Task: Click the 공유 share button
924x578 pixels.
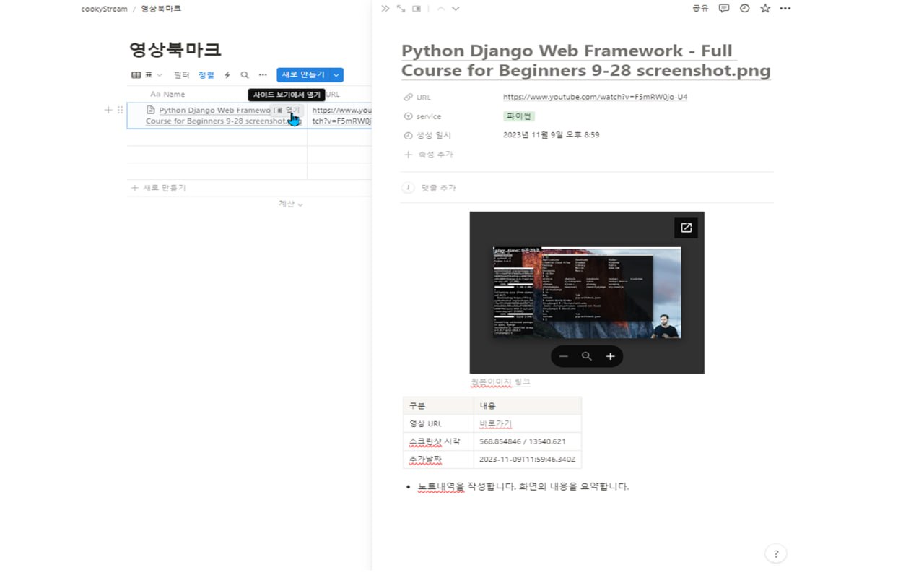Action: coord(699,8)
